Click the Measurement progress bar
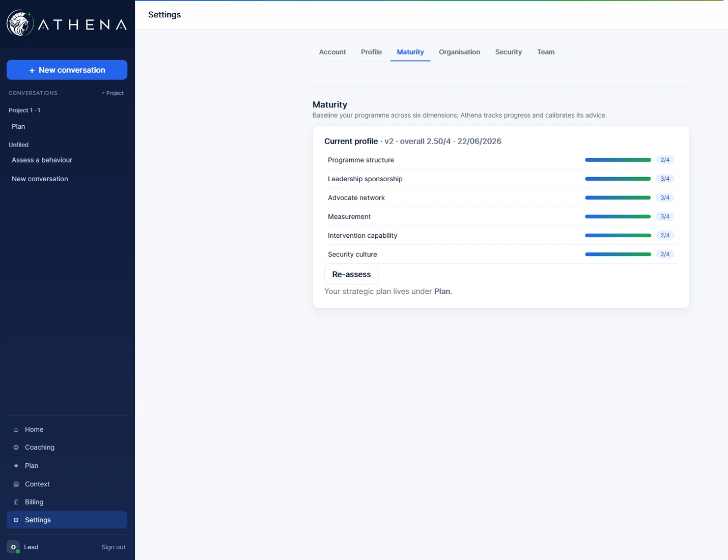The height and width of the screenshot is (560, 728). click(x=618, y=216)
